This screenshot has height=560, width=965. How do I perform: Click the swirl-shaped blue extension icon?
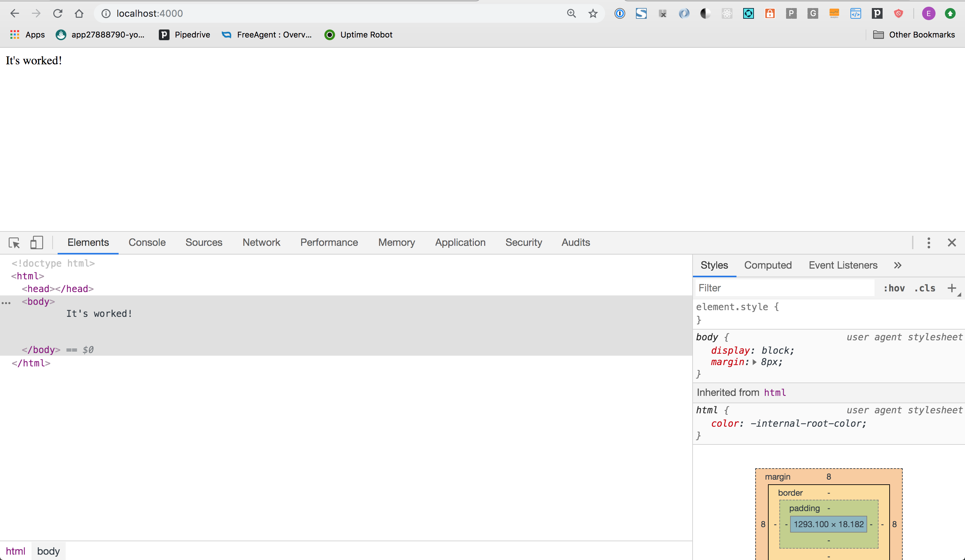(x=684, y=13)
